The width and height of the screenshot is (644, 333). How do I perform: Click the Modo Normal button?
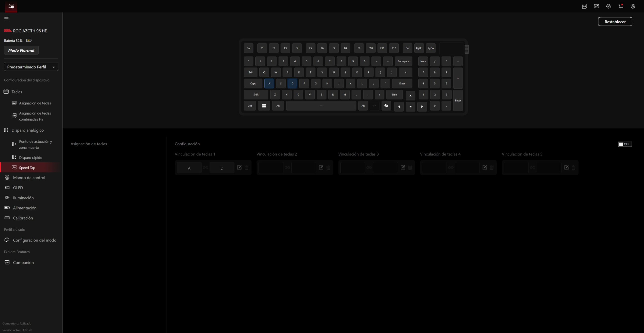pyautogui.click(x=21, y=50)
